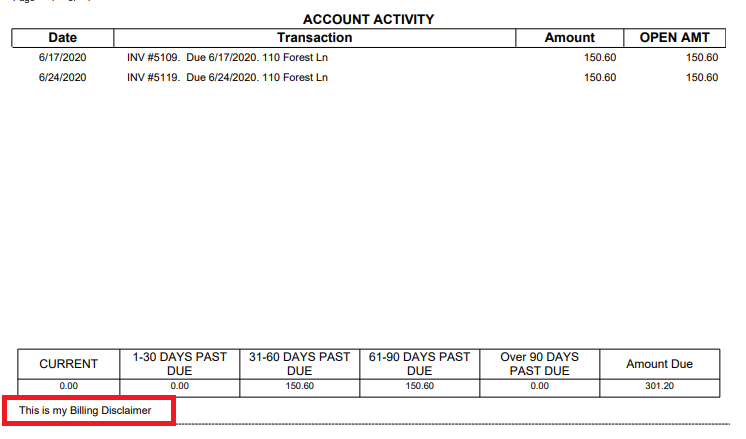Click the 0.00 value under CURRENT
746x439 pixels.
point(68,386)
